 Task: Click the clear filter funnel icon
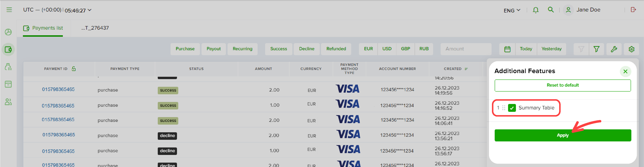(x=581, y=49)
